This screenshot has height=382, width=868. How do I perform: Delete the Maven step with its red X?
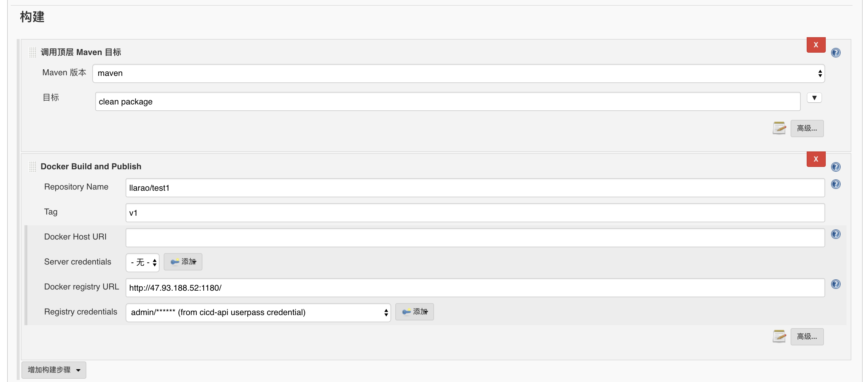(x=816, y=44)
